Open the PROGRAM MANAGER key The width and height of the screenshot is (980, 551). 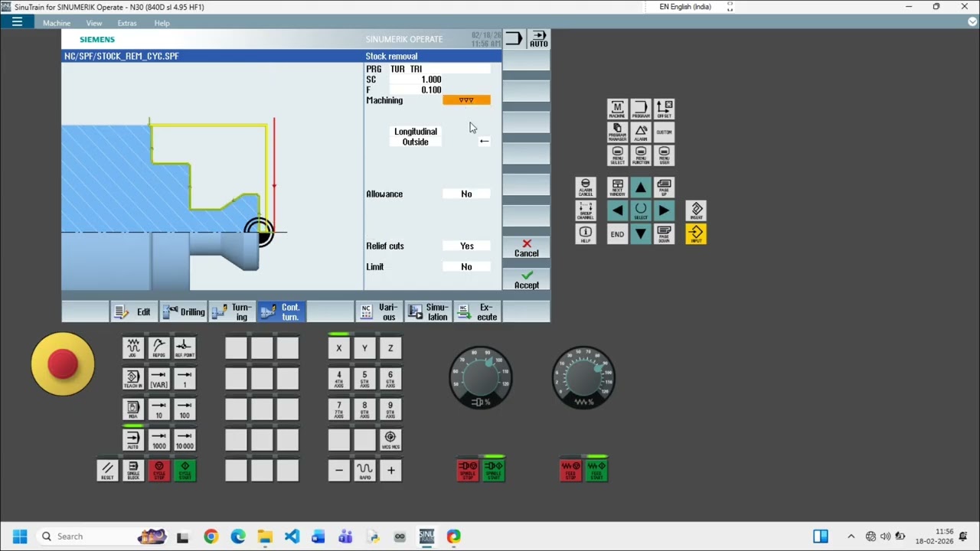[x=617, y=132]
